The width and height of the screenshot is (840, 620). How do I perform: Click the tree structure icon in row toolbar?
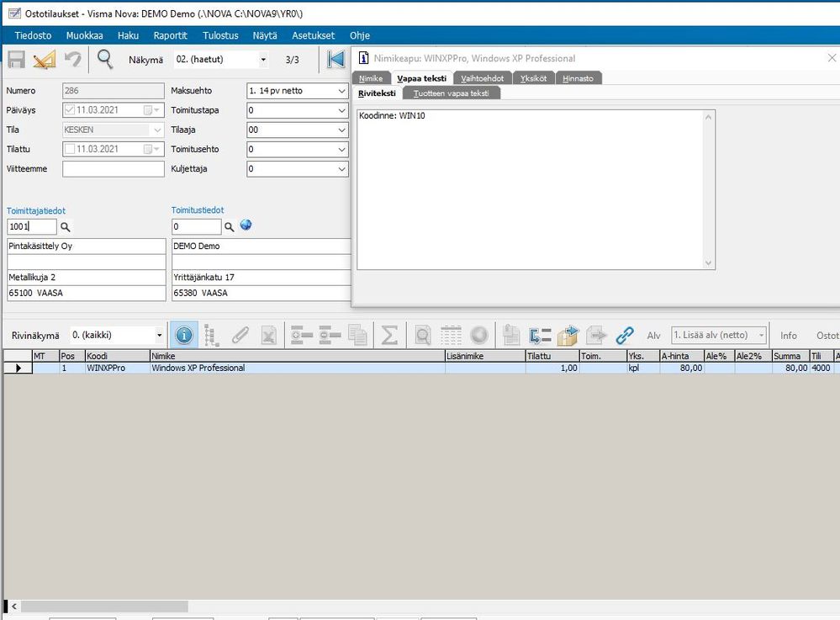pos(212,336)
